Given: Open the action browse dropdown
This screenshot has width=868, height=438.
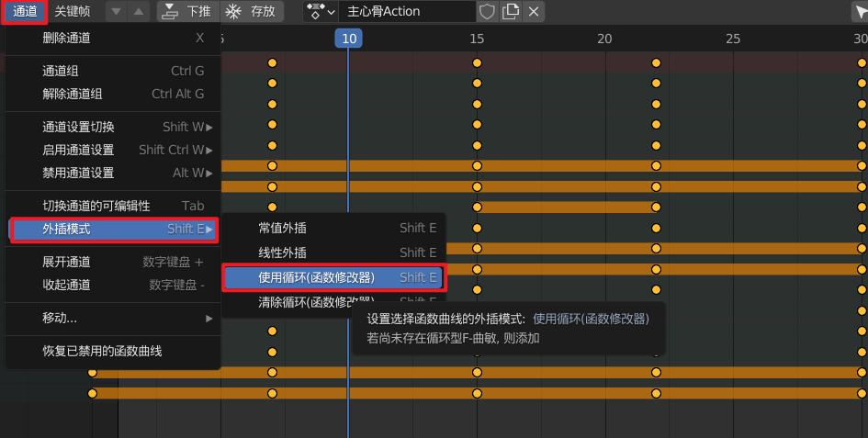Looking at the screenshot, I should 321,12.
